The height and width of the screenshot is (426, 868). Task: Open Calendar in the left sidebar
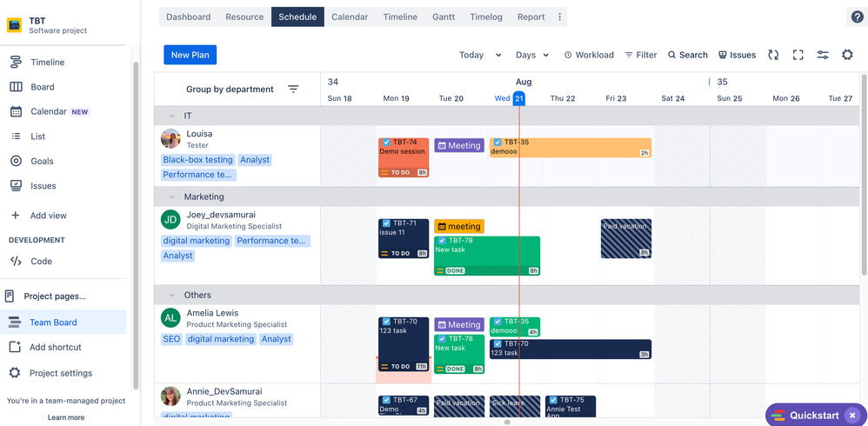(49, 112)
